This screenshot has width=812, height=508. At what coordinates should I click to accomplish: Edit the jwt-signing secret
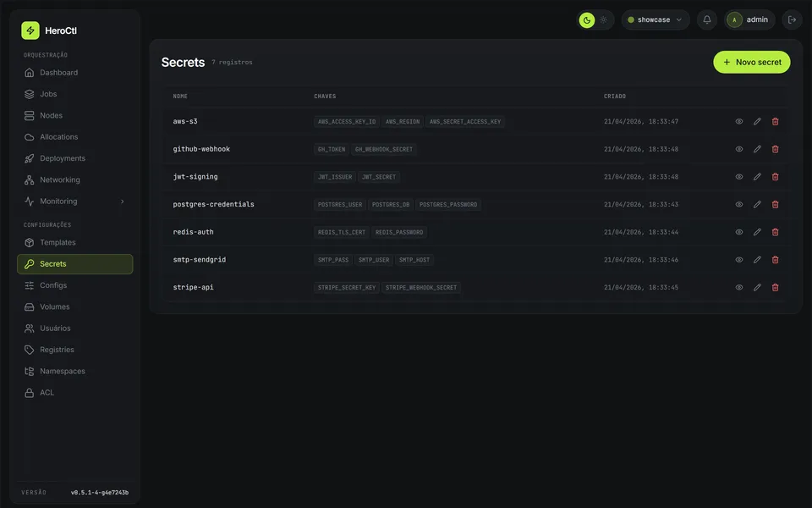pos(757,177)
